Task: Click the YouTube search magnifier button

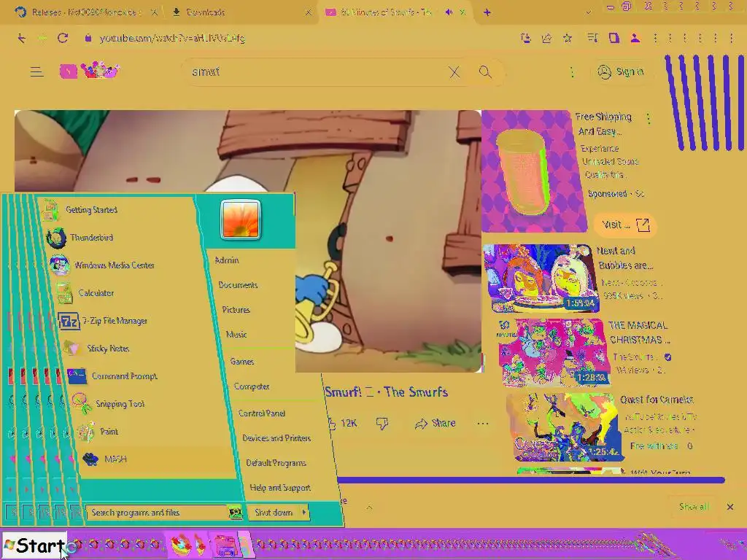Action: click(x=485, y=72)
